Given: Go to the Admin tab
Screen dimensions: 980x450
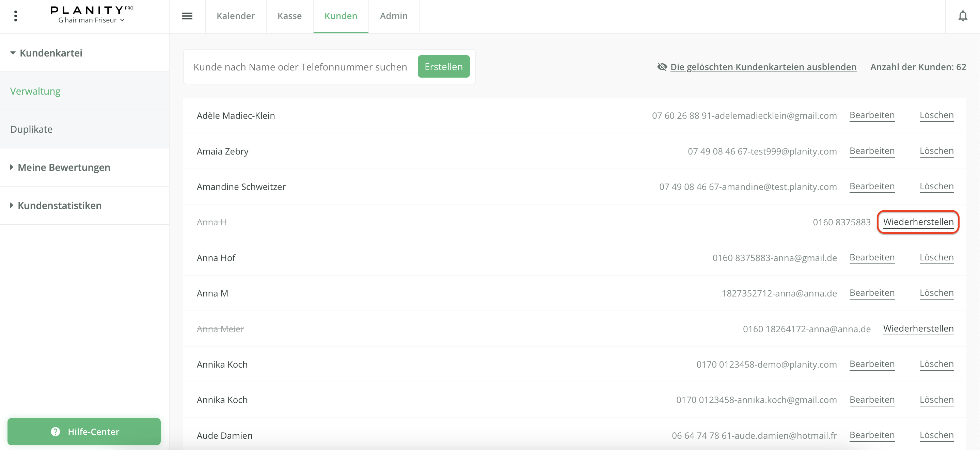Looking at the screenshot, I should pyautogui.click(x=393, y=16).
